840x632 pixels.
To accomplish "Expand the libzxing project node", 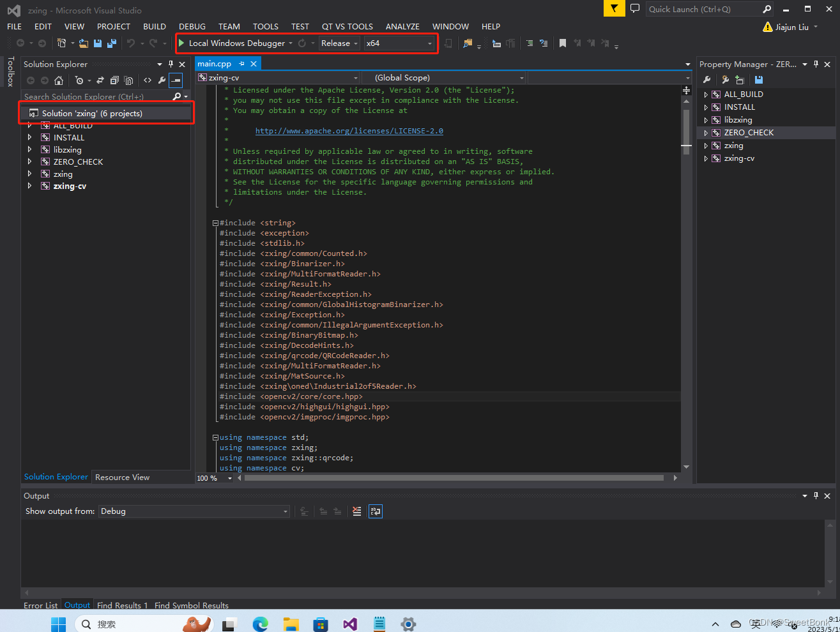I will pos(29,149).
